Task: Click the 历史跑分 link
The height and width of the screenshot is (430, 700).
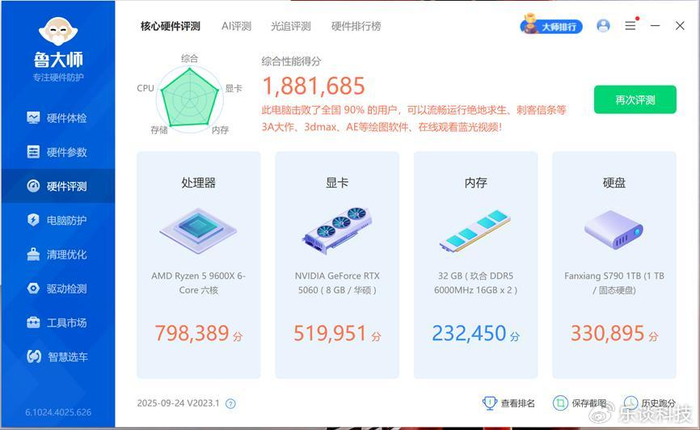Action: click(x=650, y=403)
